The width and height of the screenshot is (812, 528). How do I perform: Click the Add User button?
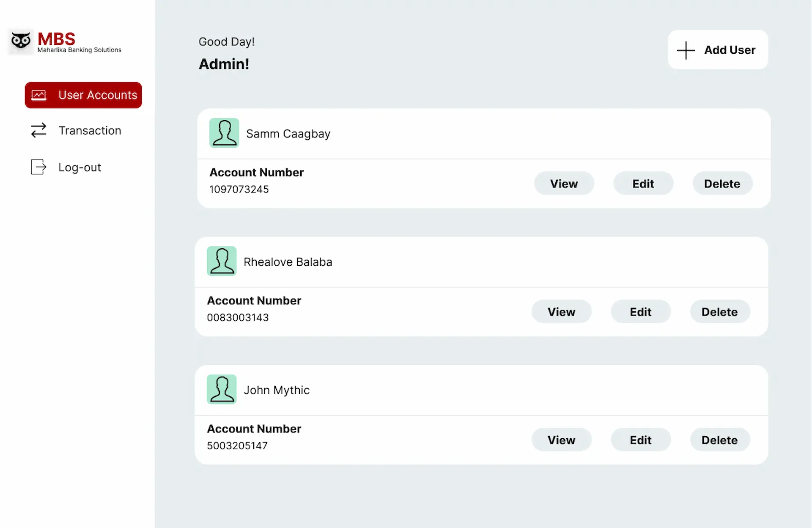pos(718,50)
